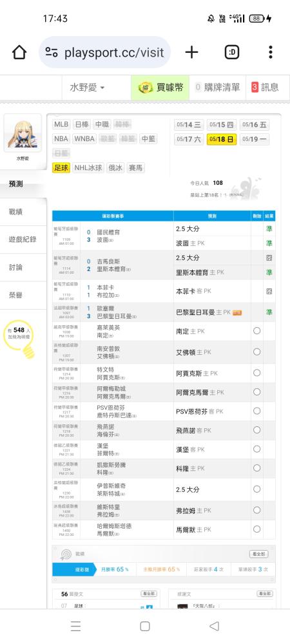
Task: Open the 討論 sidebar tab
Action: click(x=23, y=267)
